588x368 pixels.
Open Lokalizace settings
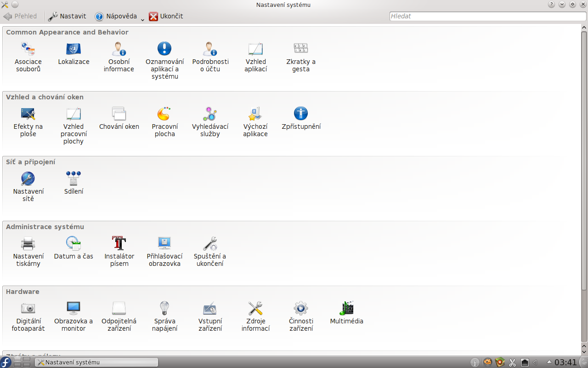tap(73, 53)
